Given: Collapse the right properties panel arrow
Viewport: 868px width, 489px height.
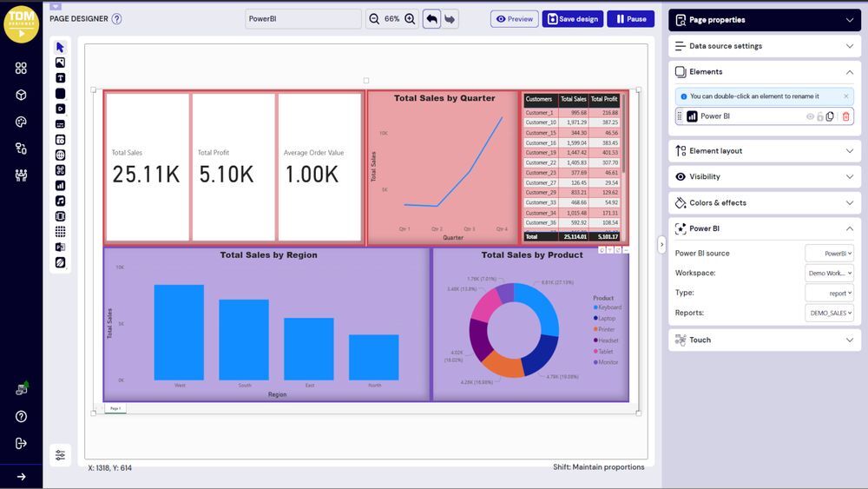Looking at the screenshot, I should pyautogui.click(x=661, y=244).
